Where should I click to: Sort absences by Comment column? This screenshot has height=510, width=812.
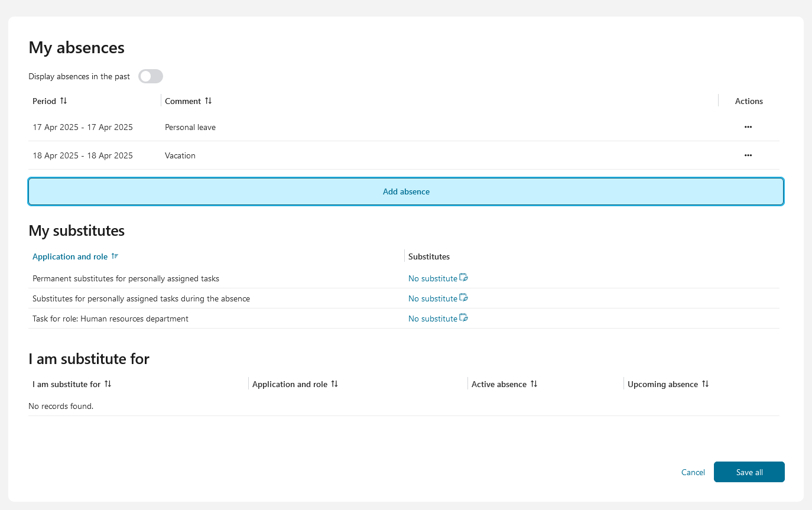208,101
